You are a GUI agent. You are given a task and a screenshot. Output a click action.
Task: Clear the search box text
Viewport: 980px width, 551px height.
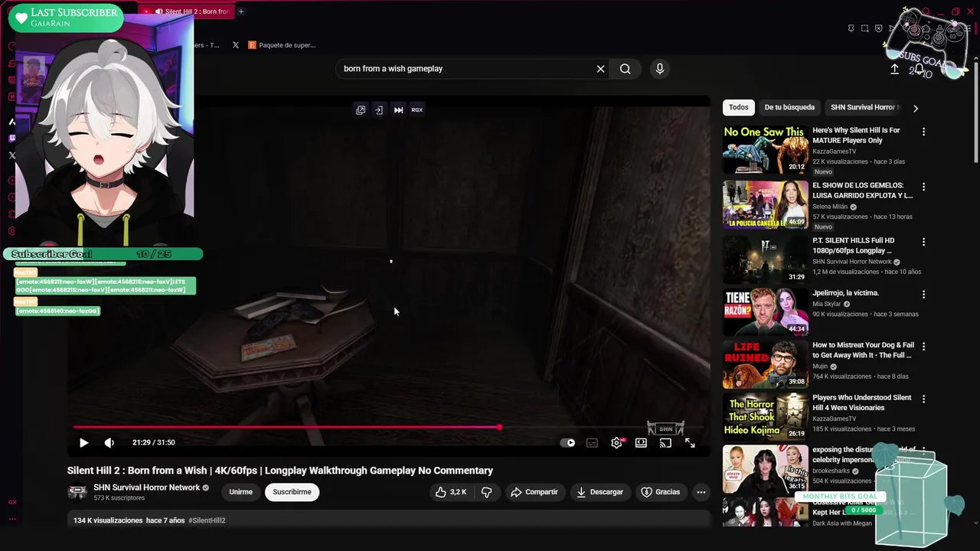point(600,69)
